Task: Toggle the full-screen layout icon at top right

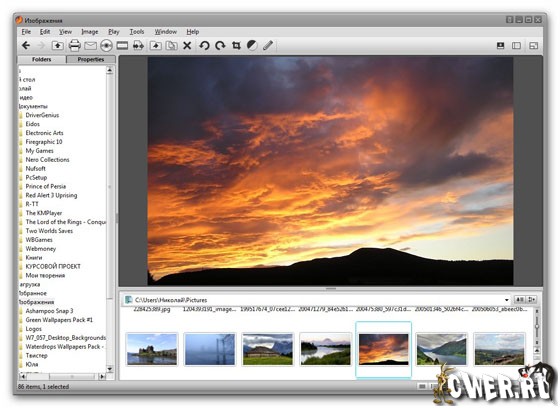Action: (500, 45)
